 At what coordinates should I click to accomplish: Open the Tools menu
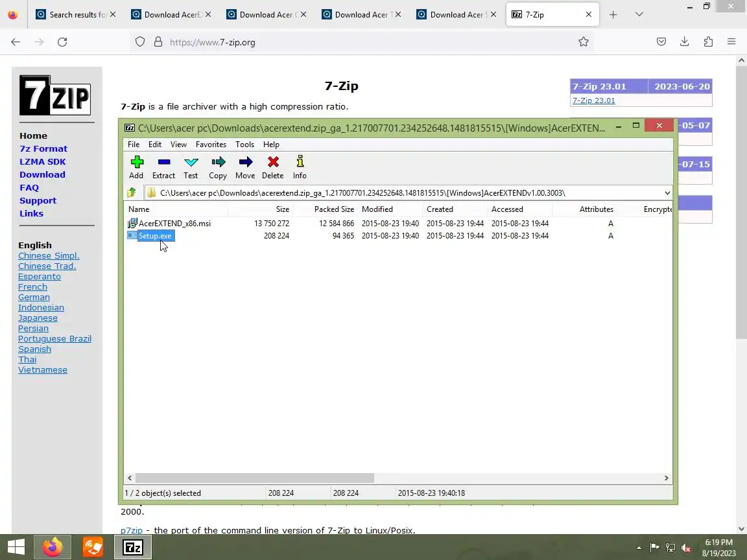point(245,145)
